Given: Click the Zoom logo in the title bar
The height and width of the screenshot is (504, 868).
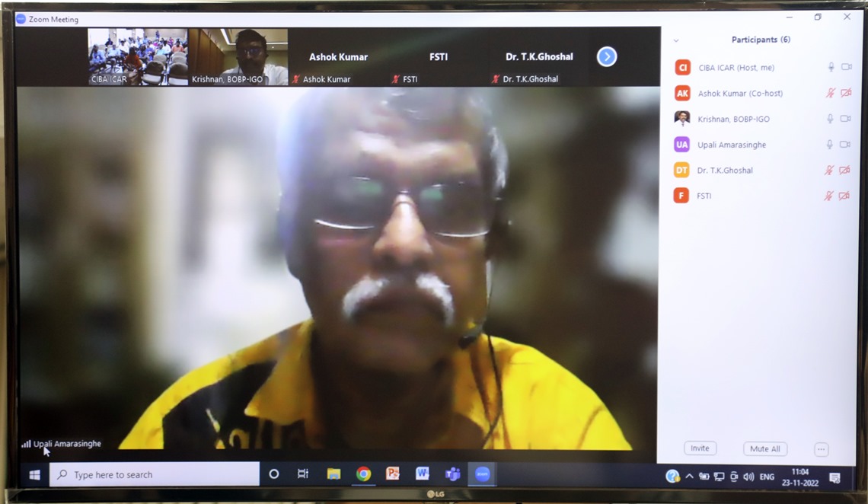Looking at the screenshot, I should coord(21,19).
